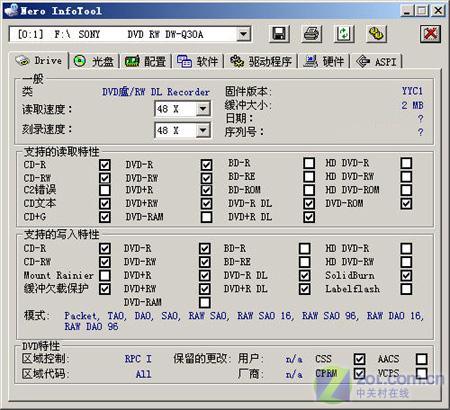The width and height of the screenshot is (450, 410).
Task: Toggle the read DVD-ROM checkbox
Action: click(x=406, y=203)
